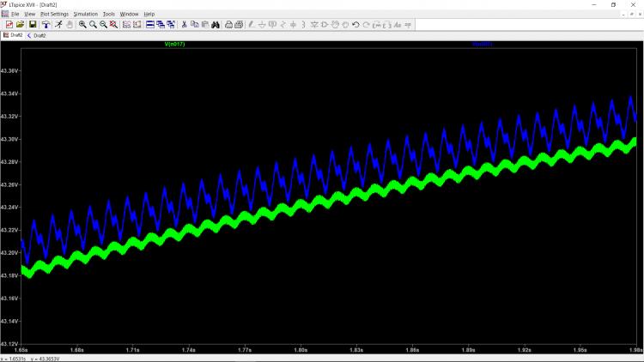Click the Cut scissors icon
The height and width of the screenshot is (362, 644).
pyautogui.click(x=184, y=24)
